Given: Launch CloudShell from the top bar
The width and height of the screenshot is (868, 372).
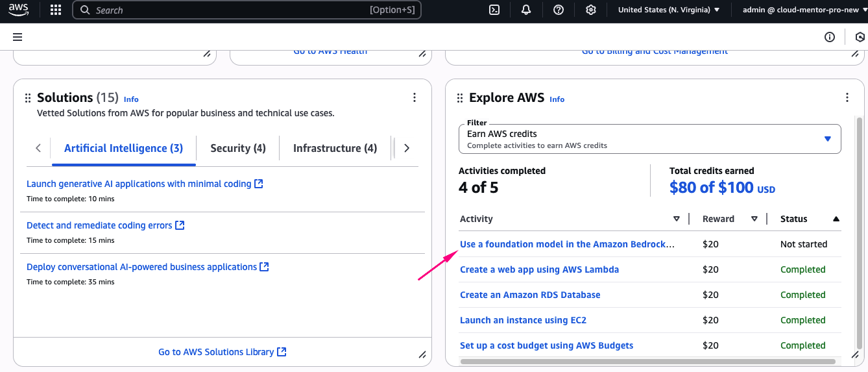Looking at the screenshot, I should pos(494,10).
